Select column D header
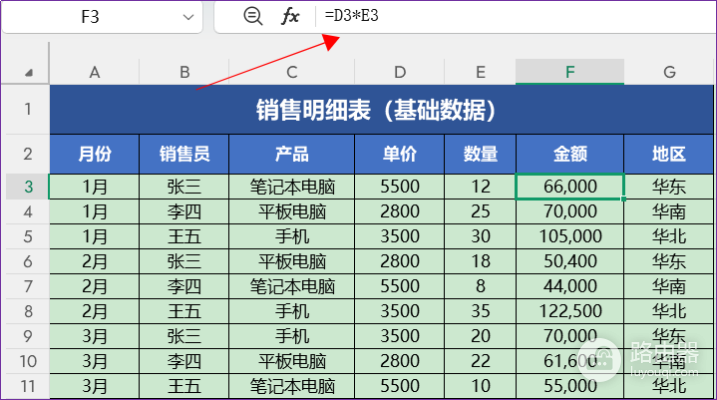 tap(400, 72)
